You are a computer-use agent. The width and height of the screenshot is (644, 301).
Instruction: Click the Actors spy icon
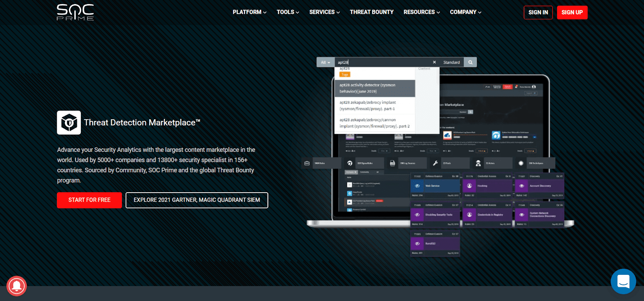[x=478, y=163]
